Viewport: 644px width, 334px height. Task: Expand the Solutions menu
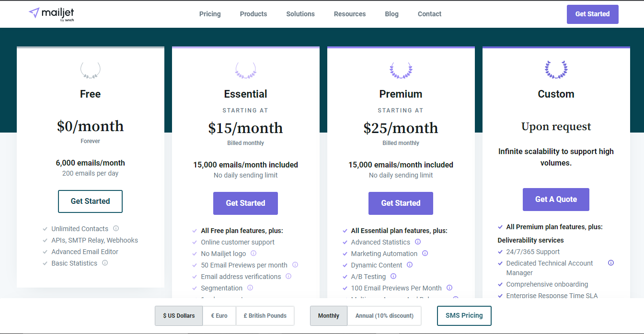point(300,14)
